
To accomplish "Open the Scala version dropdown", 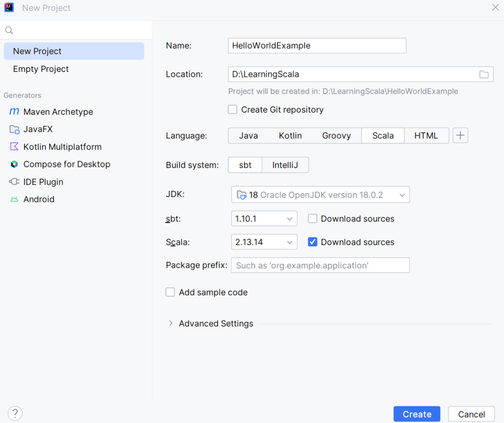I will tap(264, 242).
